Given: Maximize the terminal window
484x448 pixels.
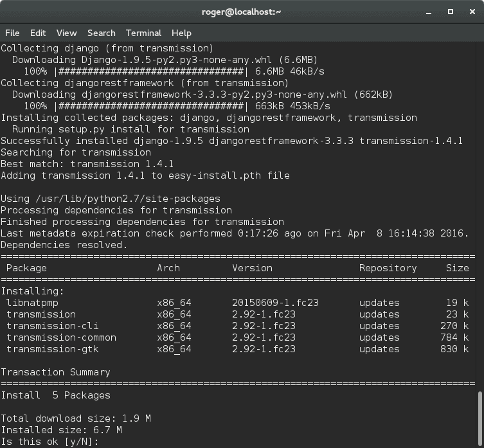Looking at the screenshot, I should click(451, 12).
